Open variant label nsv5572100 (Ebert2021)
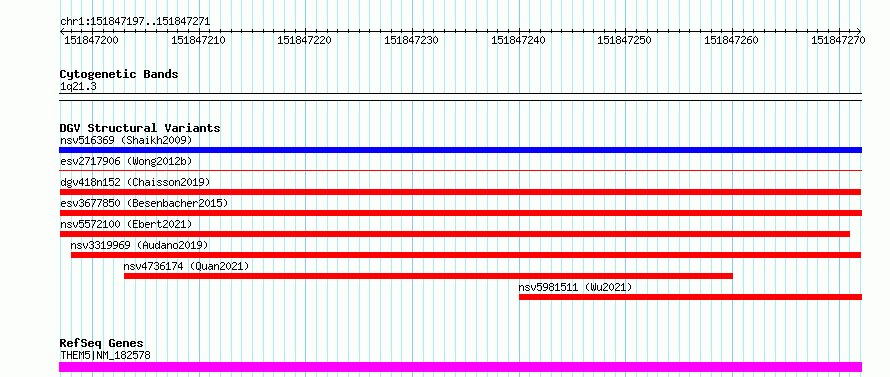890x377 pixels. (x=126, y=224)
